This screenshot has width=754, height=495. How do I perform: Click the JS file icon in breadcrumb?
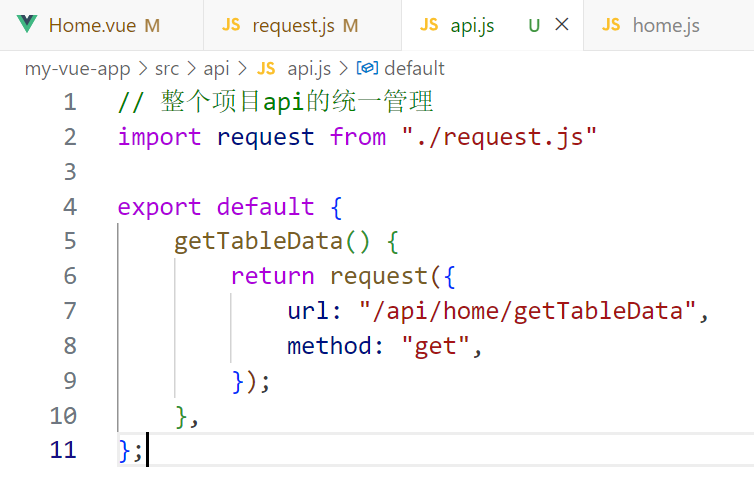266,68
